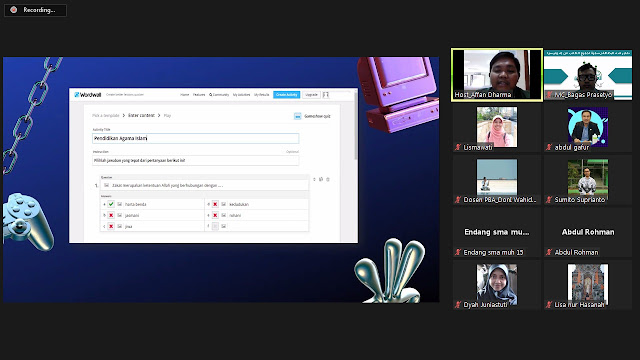
Task: Open the fullscreen icon beside Upgrade
Action: (x=326, y=95)
